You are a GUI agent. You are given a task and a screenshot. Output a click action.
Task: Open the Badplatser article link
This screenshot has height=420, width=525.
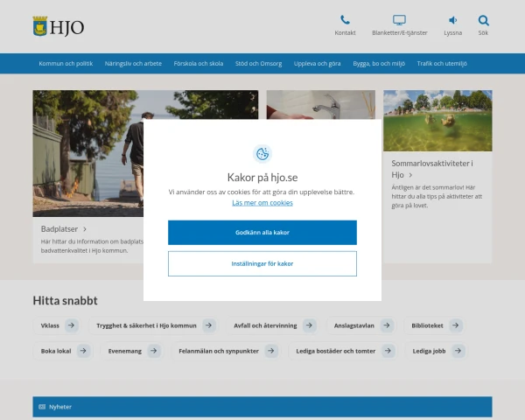[x=59, y=229]
